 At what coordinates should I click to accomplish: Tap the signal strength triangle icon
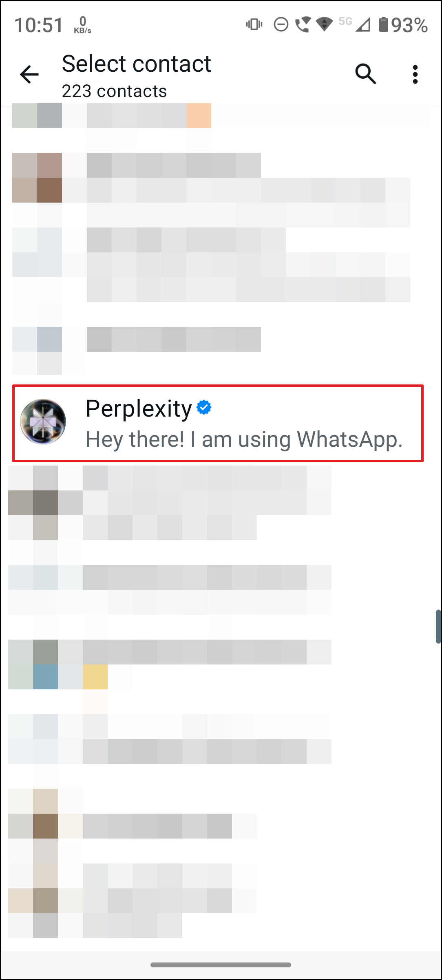pyautogui.click(x=363, y=25)
